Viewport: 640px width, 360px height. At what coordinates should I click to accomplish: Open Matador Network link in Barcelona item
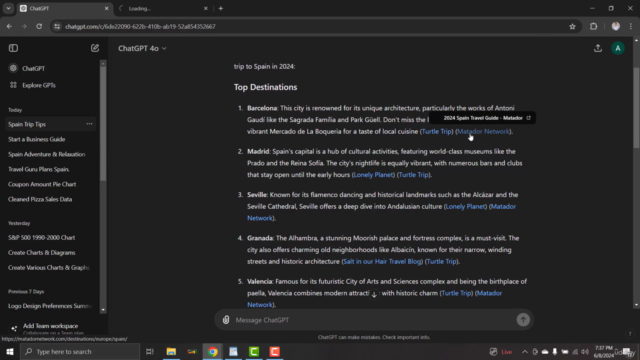tap(483, 131)
